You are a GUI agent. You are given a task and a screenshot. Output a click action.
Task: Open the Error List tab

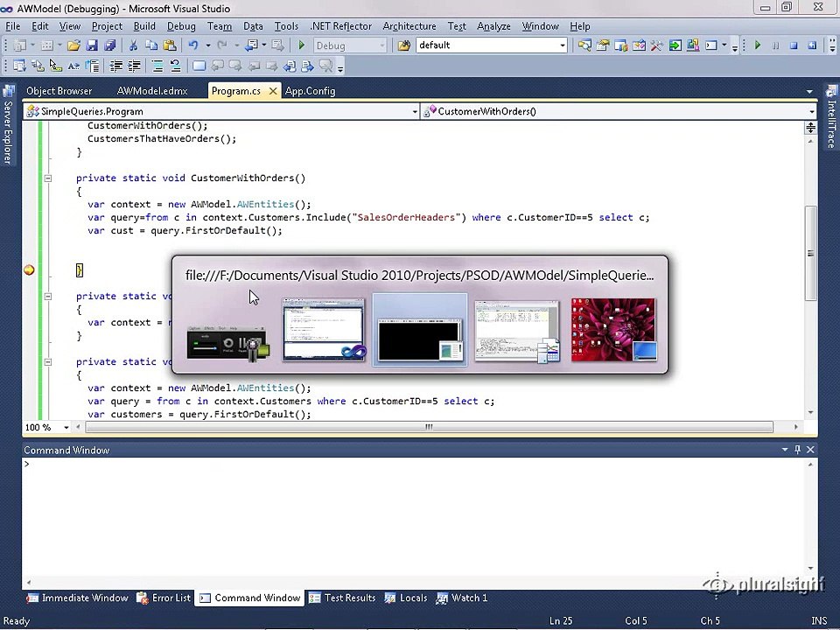(164, 598)
